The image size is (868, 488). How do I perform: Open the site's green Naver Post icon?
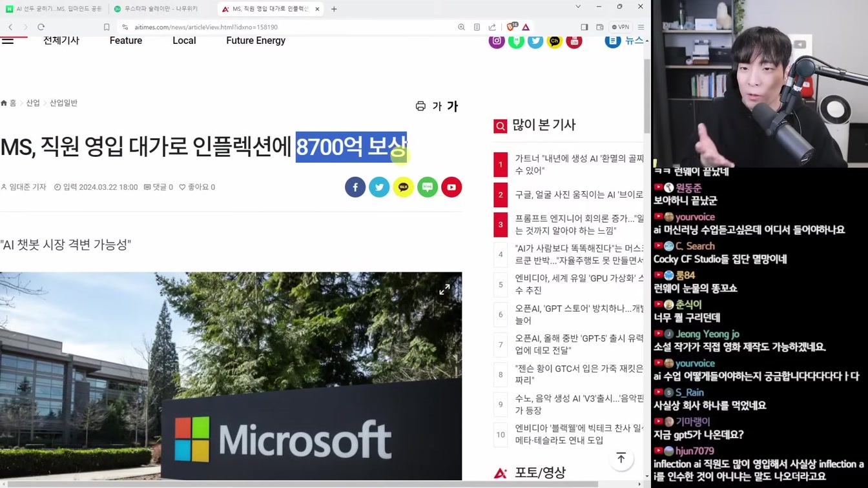pyautogui.click(x=516, y=41)
